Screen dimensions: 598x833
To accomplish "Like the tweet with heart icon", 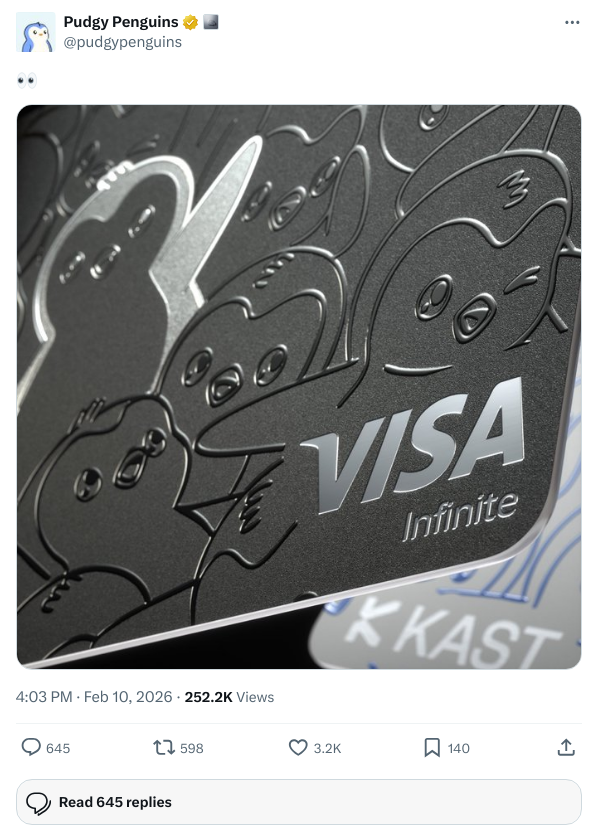I will 298,747.
